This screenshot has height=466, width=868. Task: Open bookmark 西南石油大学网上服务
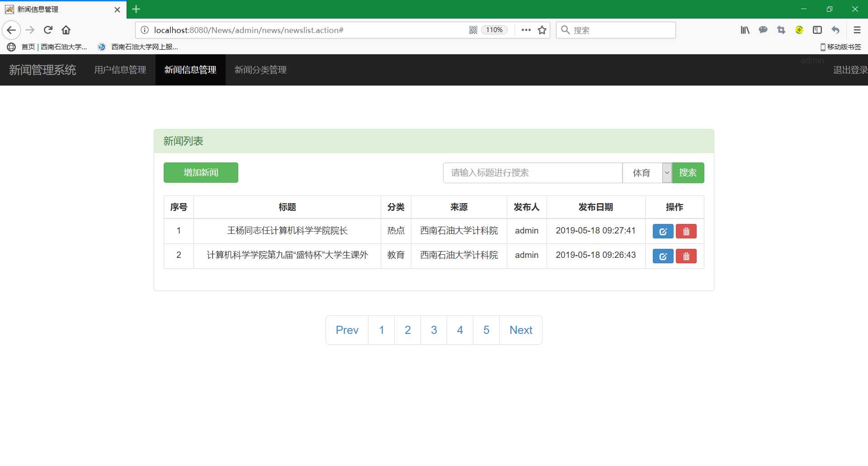138,47
